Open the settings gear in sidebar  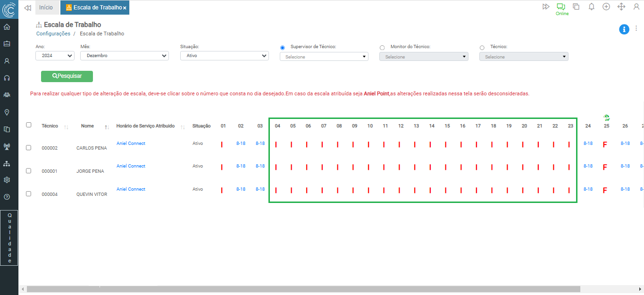(x=7, y=180)
